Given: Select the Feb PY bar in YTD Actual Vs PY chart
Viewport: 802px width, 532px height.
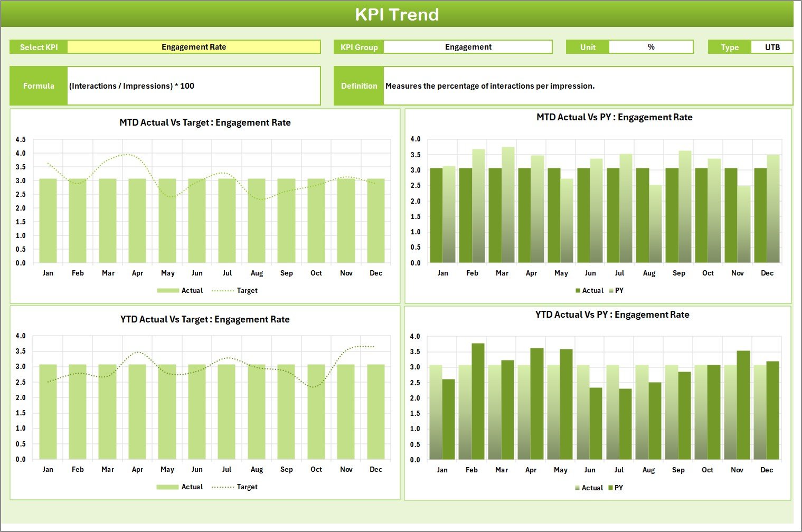Looking at the screenshot, I should [x=478, y=401].
